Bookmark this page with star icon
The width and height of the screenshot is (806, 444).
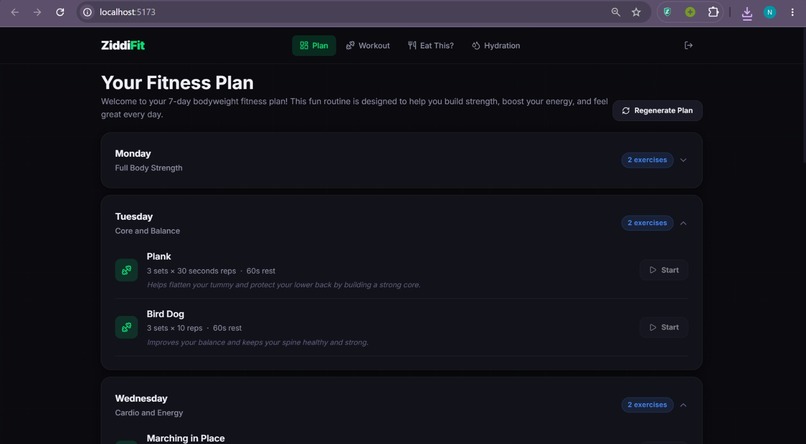pyautogui.click(x=636, y=12)
